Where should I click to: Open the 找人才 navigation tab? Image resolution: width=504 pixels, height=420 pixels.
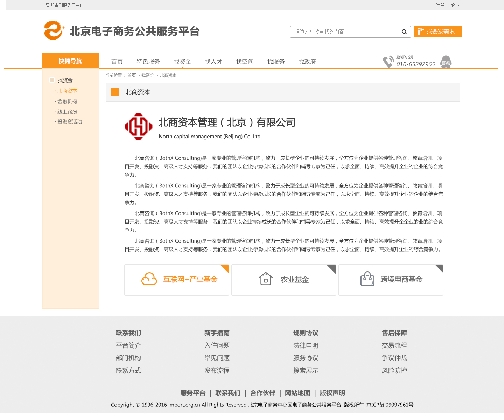coord(213,62)
